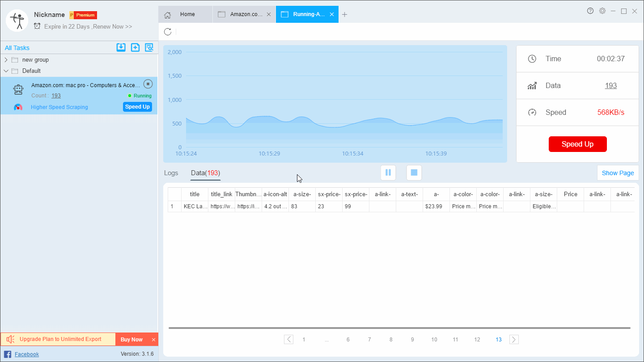Go to page 9 in pagination
This screenshot has width=644, height=362.
pyautogui.click(x=412, y=340)
